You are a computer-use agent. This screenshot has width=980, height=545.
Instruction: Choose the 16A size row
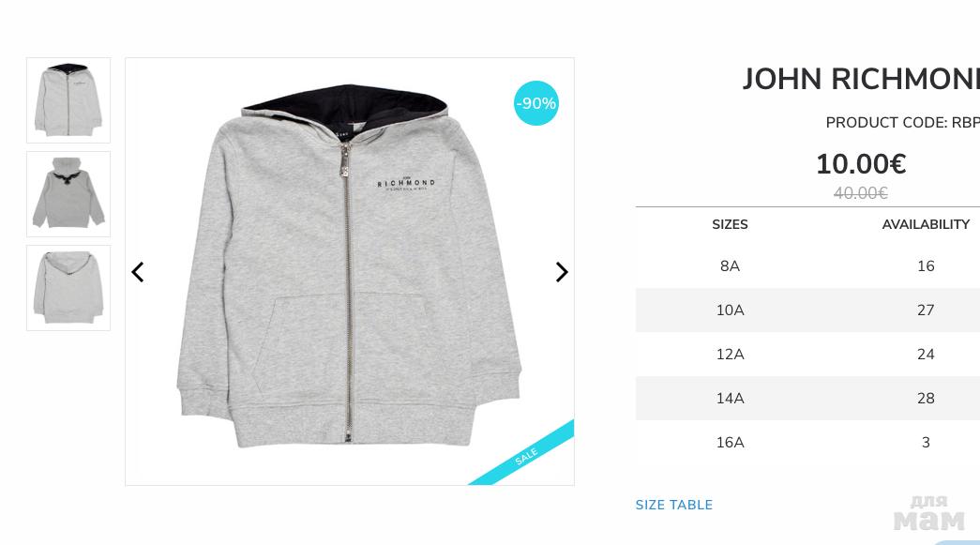[x=807, y=443]
